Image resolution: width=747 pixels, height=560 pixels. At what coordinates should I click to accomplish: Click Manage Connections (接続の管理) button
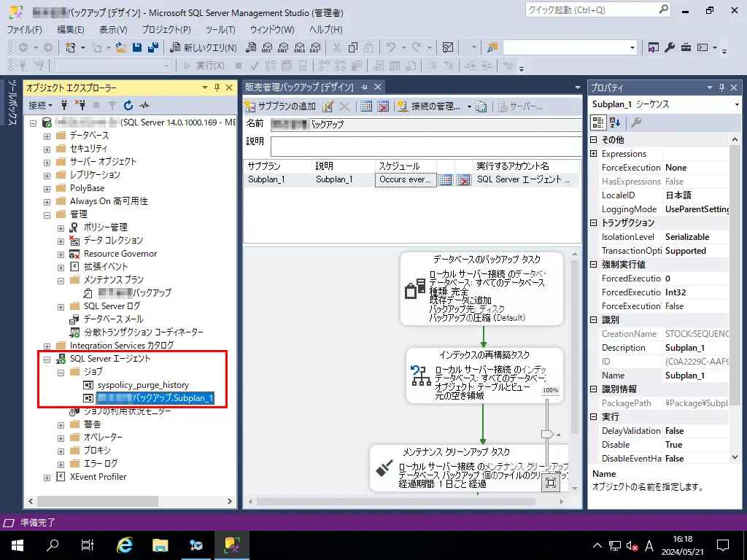tap(430, 106)
